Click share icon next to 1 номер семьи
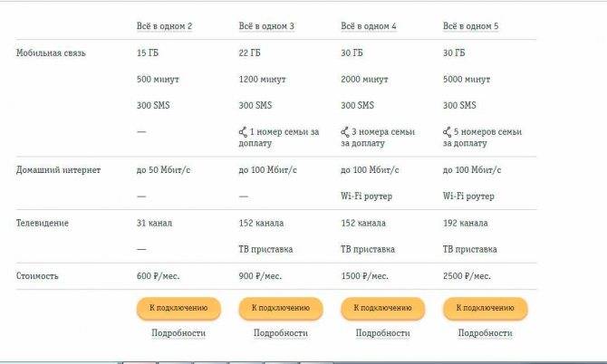The height and width of the screenshot is (364, 607). pyautogui.click(x=243, y=132)
